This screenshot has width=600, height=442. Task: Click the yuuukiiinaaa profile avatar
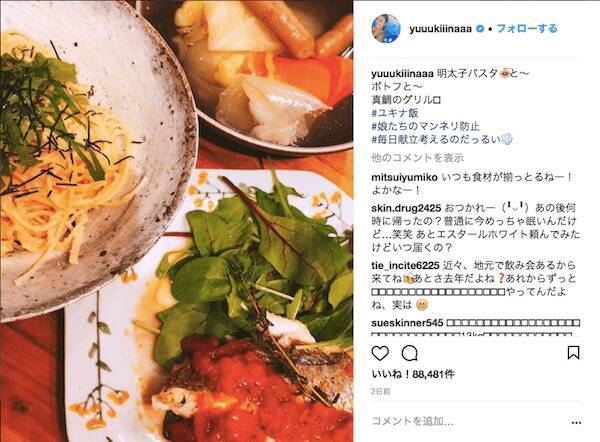[x=386, y=29]
